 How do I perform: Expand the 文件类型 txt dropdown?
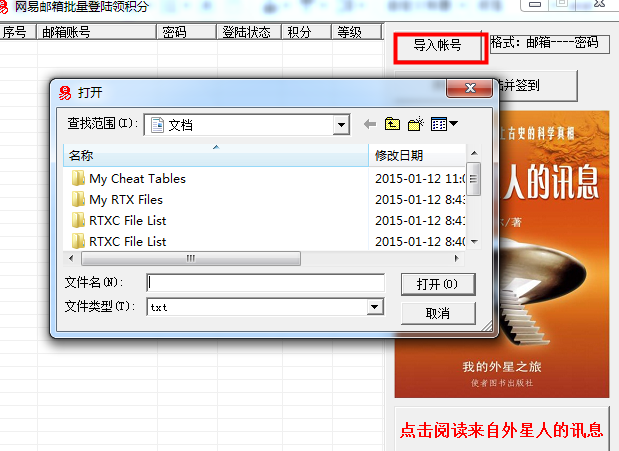pos(375,307)
